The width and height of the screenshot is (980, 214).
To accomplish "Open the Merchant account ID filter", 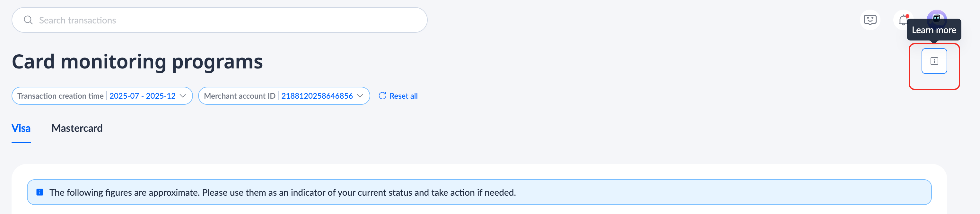I will tap(239, 96).
